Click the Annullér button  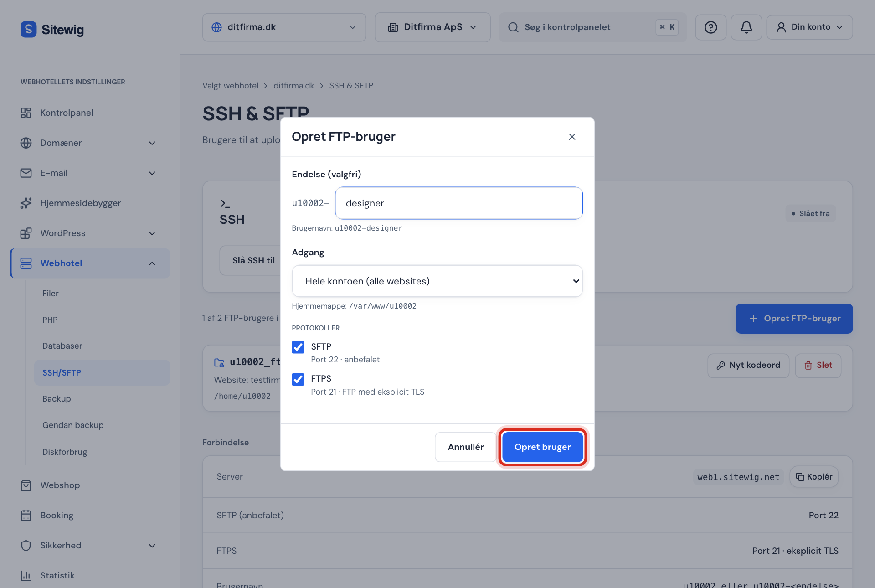pos(465,447)
